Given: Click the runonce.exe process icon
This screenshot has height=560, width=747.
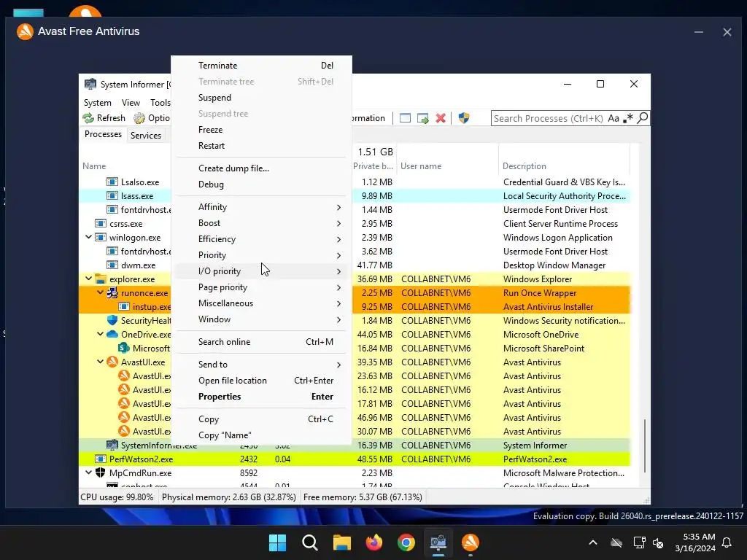Looking at the screenshot, I should (x=112, y=293).
